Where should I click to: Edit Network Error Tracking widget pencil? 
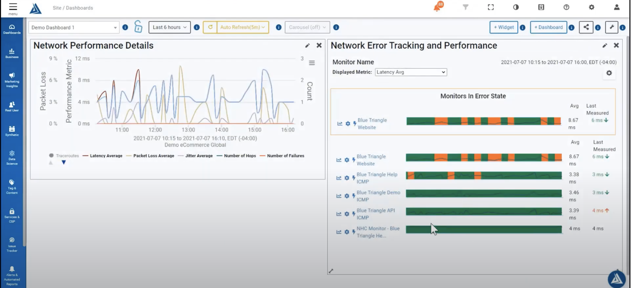pyautogui.click(x=605, y=46)
